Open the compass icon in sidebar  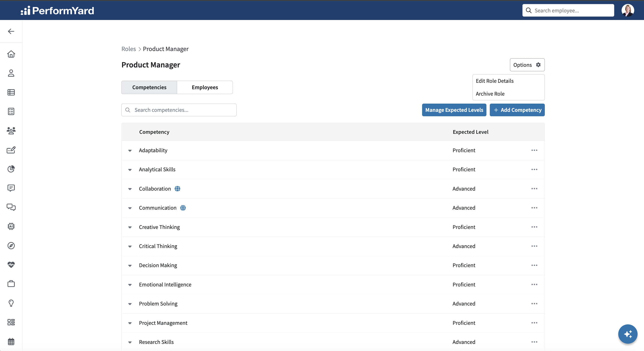point(11,245)
